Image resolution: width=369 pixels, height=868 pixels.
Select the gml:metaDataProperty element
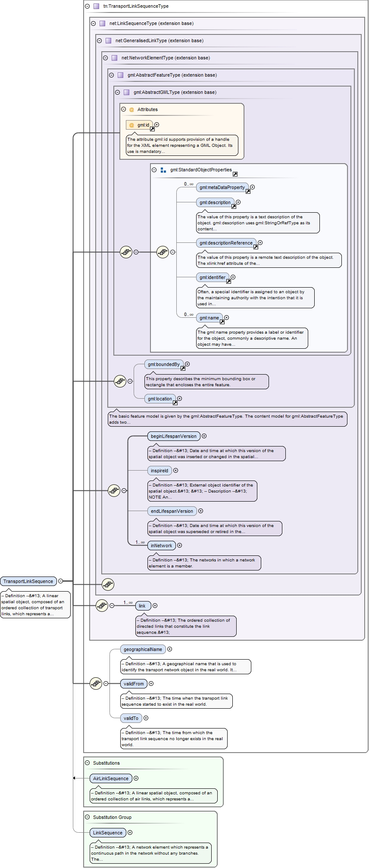click(x=222, y=187)
